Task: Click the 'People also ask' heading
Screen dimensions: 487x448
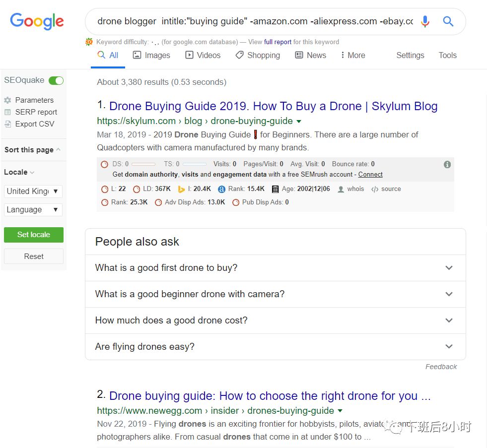Action: coord(137,242)
